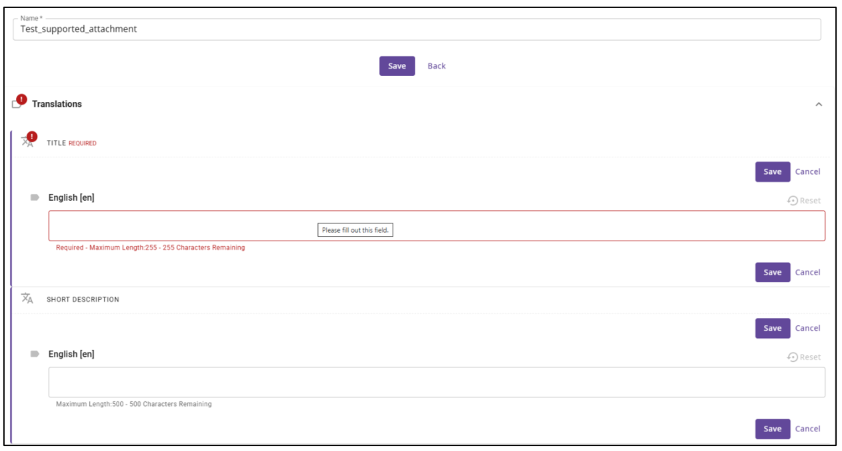This screenshot has height=451, width=842.
Task: Click the Short Description translate icon
Action: (x=27, y=299)
